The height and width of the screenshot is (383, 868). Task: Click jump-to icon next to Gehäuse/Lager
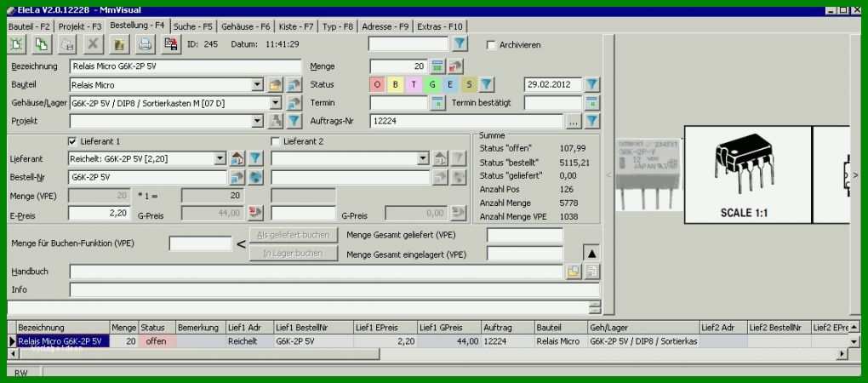(x=294, y=103)
